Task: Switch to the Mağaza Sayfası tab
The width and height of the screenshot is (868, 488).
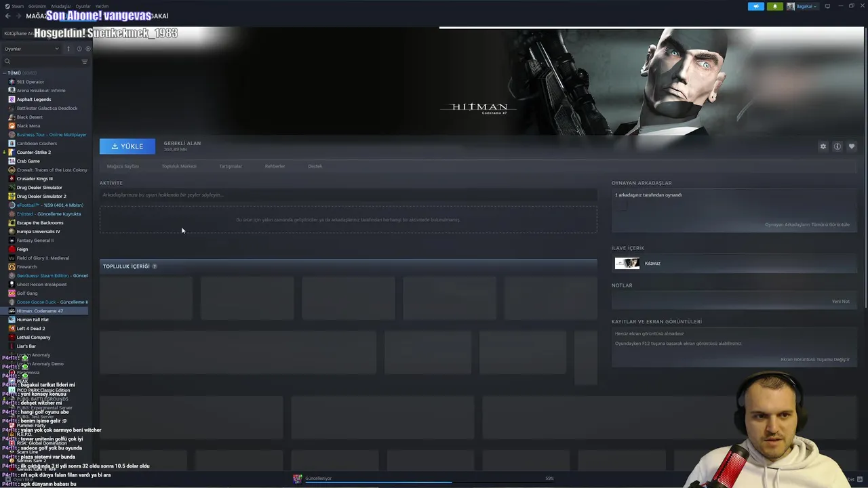Action: [123, 166]
